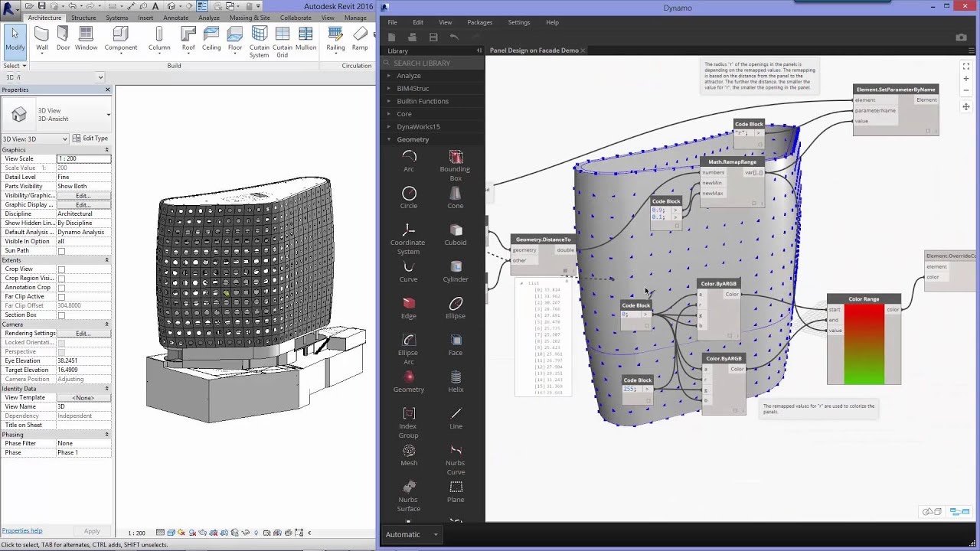Image resolution: width=980 pixels, height=551 pixels.
Task: Add a Cuboid node from library
Action: point(456,234)
